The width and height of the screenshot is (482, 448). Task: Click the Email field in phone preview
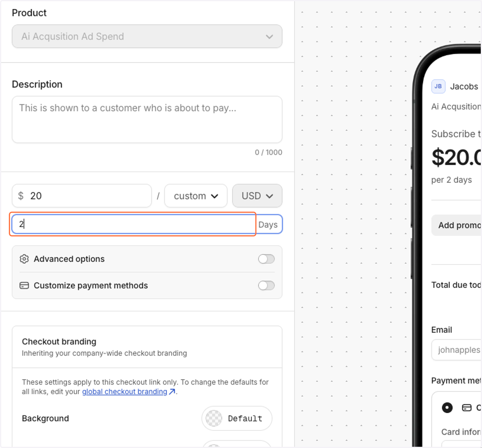click(x=457, y=350)
